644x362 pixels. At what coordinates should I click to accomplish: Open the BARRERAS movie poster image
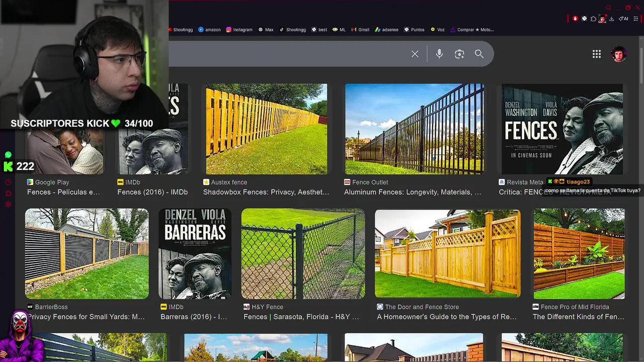[195, 254]
